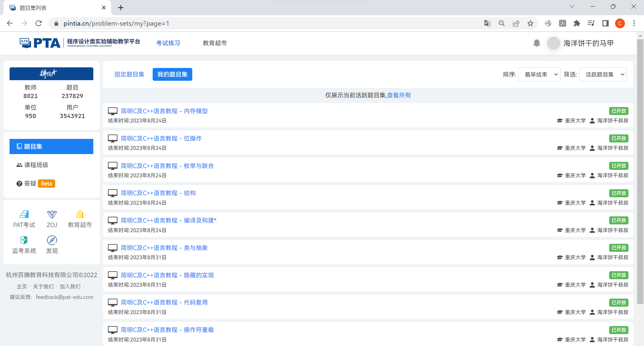Click the 发现 compass icon
Viewport: 644px width, 346px height.
pos(52,240)
